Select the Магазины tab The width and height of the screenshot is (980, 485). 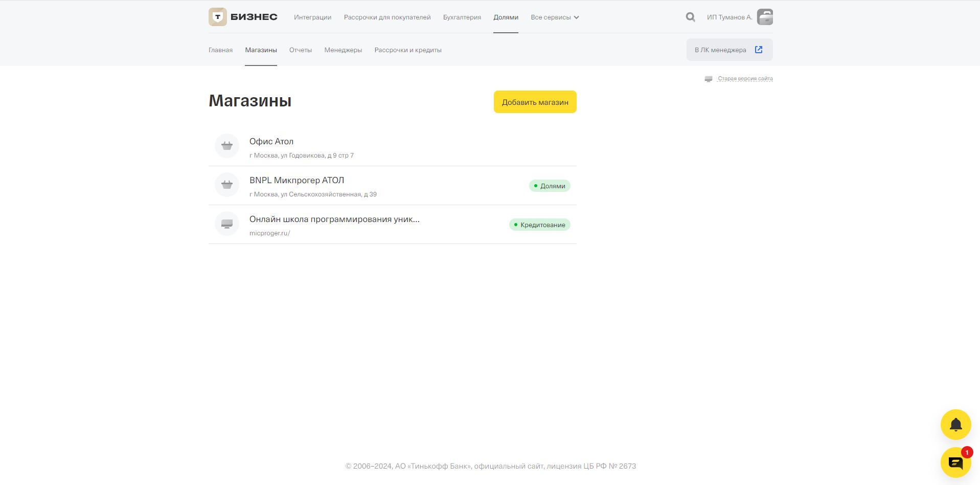tap(261, 50)
